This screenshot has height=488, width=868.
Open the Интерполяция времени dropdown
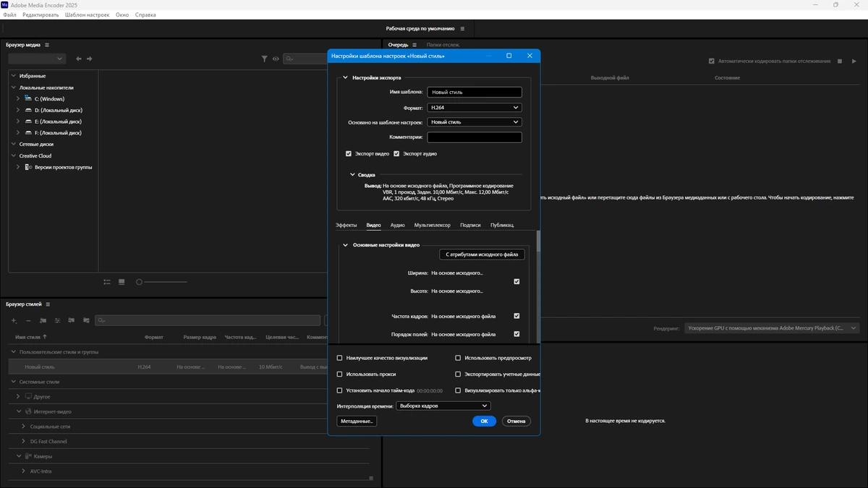(x=443, y=406)
